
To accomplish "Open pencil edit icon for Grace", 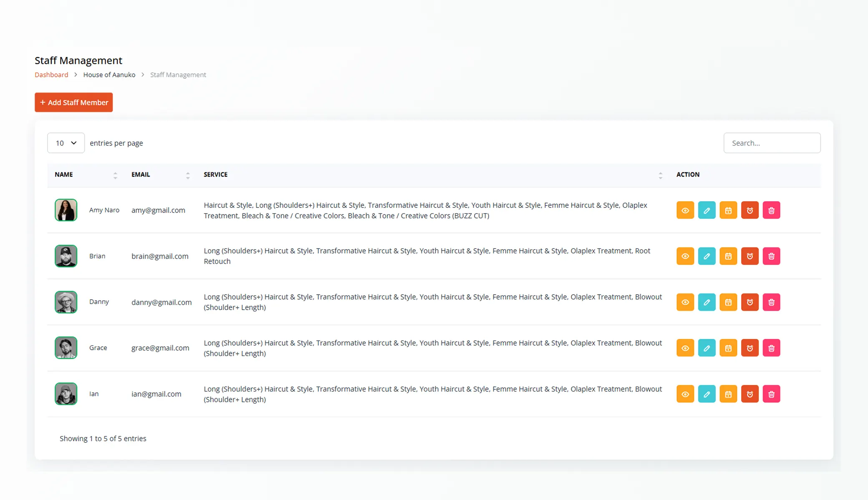I will pyautogui.click(x=707, y=348).
